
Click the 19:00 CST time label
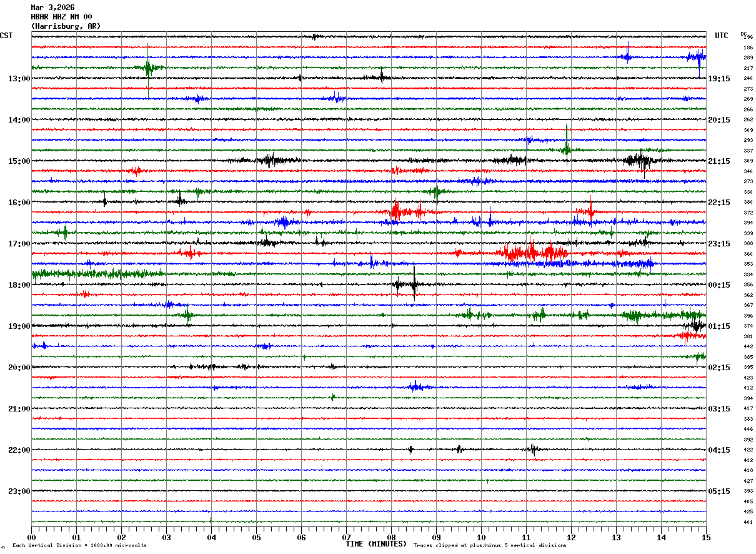pyautogui.click(x=19, y=326)
